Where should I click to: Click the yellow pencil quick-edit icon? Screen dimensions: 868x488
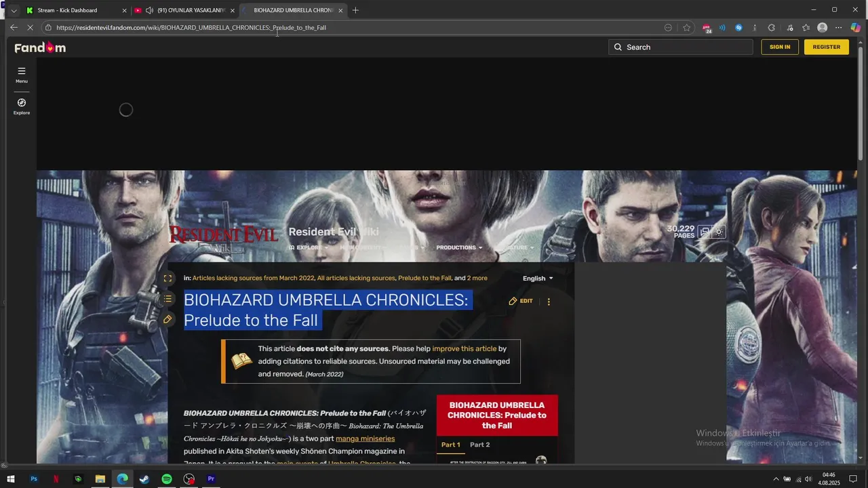pos(167,319)
